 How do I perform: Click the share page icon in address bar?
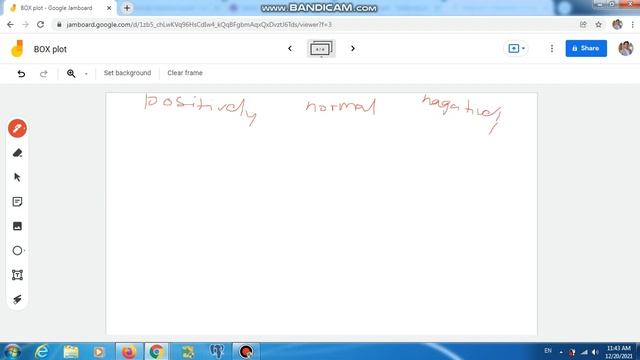pyautogui.click(x=583, y=24)
